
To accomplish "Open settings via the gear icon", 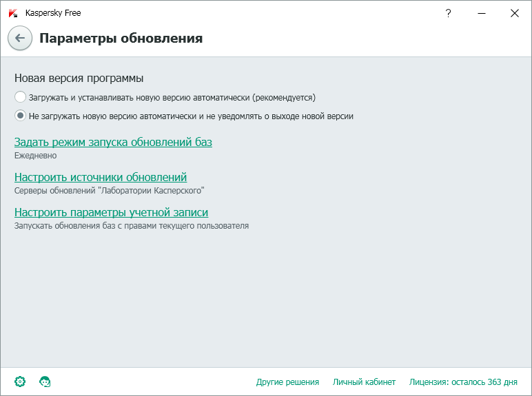I will click(20, 382).
